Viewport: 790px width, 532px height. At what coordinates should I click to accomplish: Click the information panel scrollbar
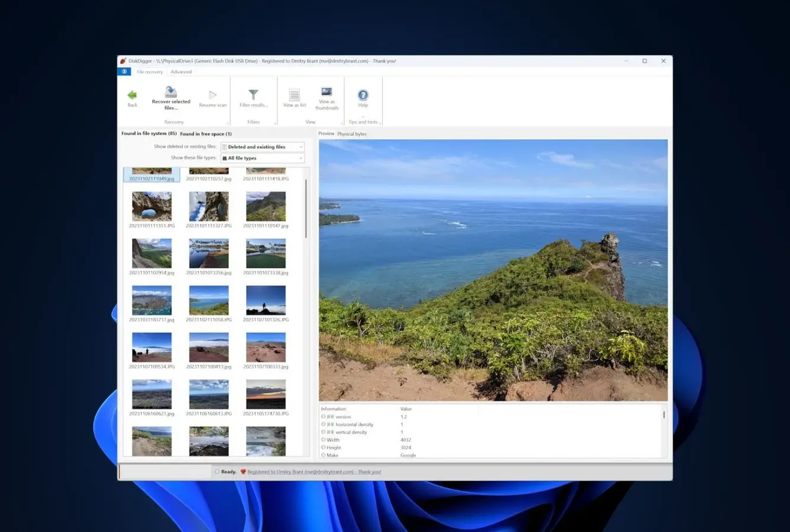pyautogui.click(x=664, y=415)
